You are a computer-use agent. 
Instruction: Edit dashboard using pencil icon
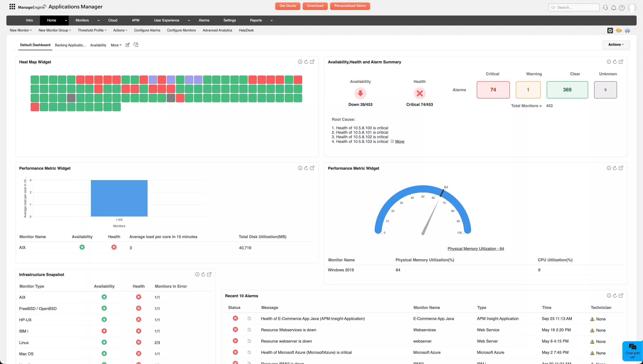click(128, 45)
